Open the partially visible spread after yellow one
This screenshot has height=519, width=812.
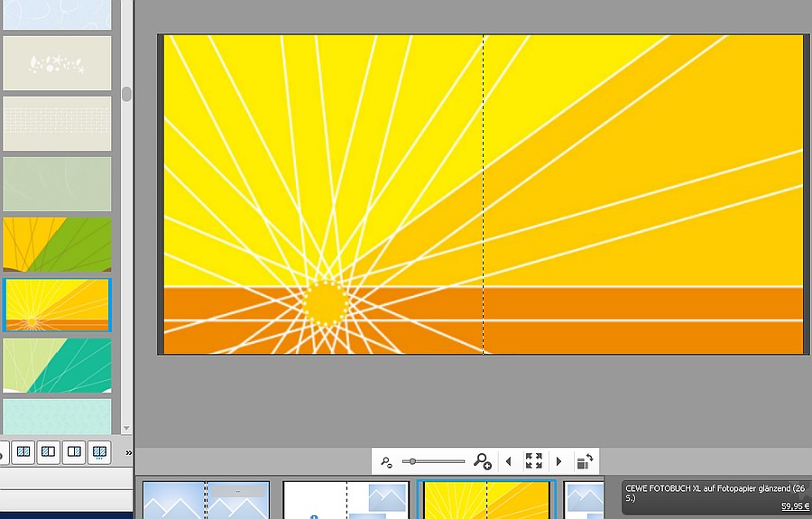click(x=584, y=500)
